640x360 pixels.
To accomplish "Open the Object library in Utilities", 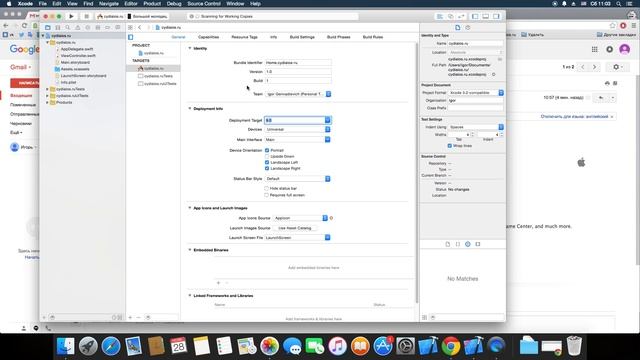I will point(468,244).
